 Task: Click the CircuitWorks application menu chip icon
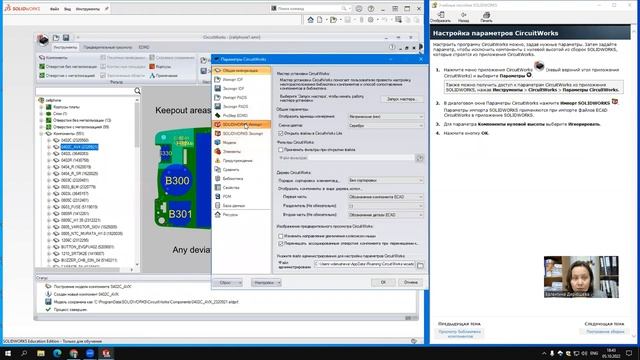pyautogui.click(x=42, y=39)
